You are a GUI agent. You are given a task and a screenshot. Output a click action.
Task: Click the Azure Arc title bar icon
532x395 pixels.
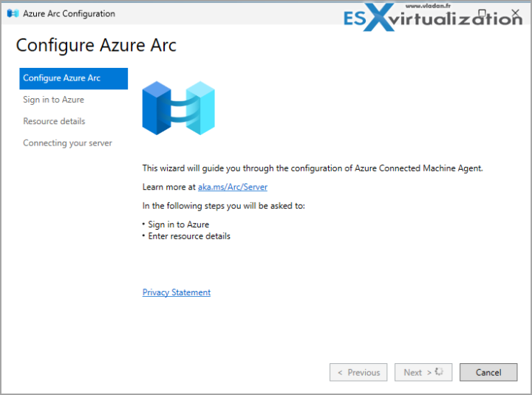click(13, 13)
